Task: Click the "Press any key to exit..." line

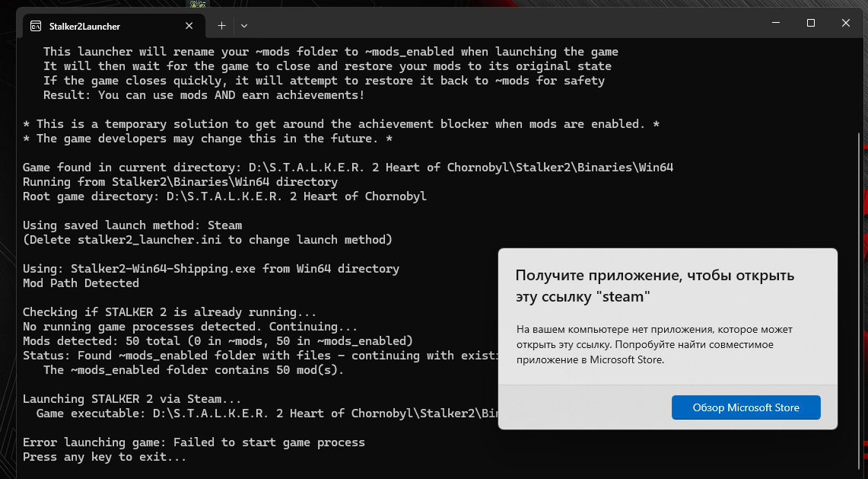Action: [x=105, y=457]
